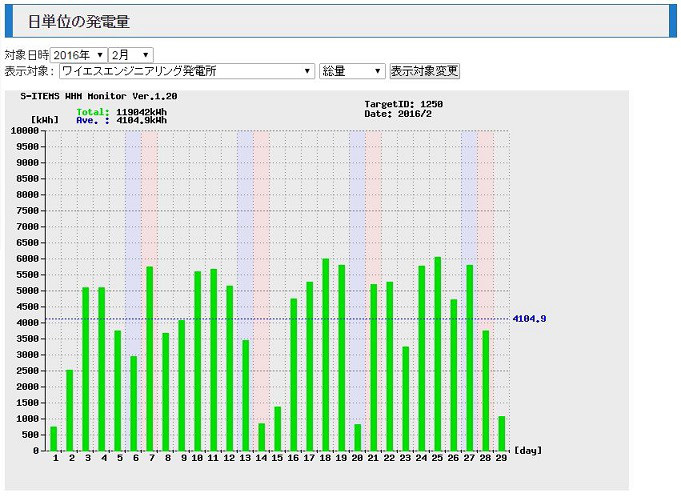Viewport: 681px width, 497px height.
Task: Click the green bar for day 16
Action: [294, 375]
